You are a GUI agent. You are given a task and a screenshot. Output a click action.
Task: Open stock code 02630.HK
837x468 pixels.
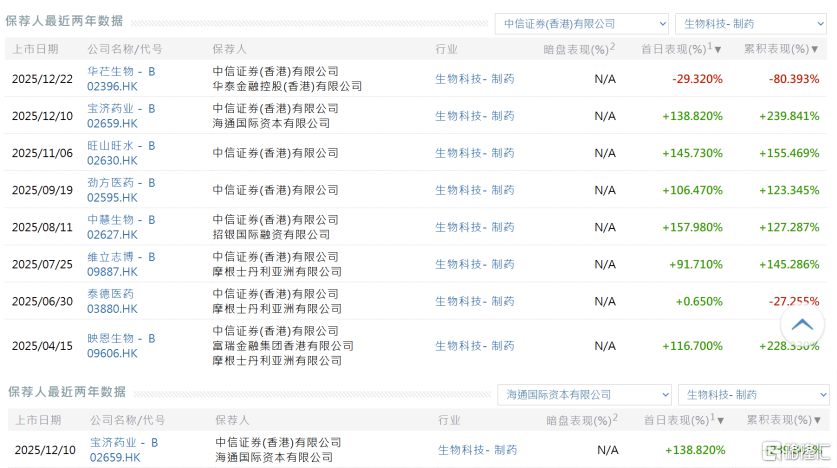pos(112,160)
